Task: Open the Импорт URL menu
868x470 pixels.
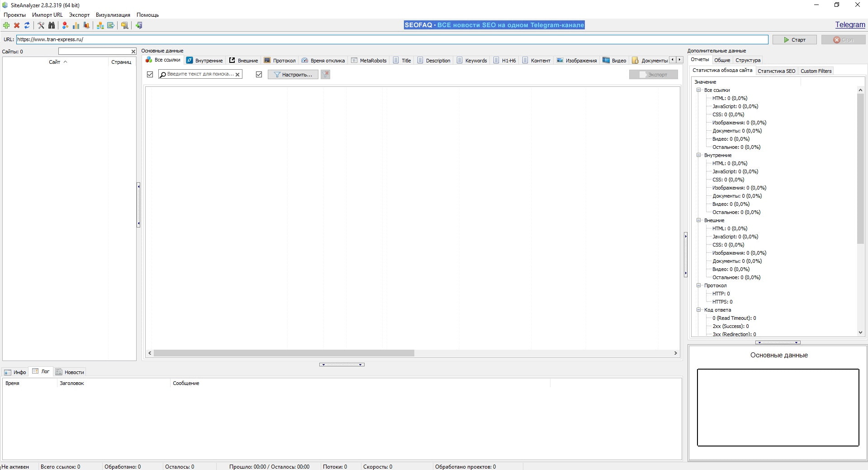Action: click(x=47, y=15)
